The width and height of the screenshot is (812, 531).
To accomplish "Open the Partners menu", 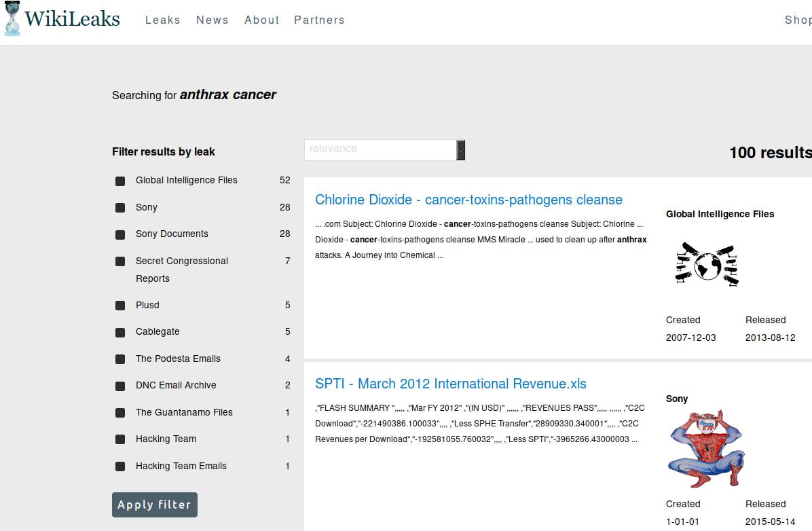I will (320, 20).
